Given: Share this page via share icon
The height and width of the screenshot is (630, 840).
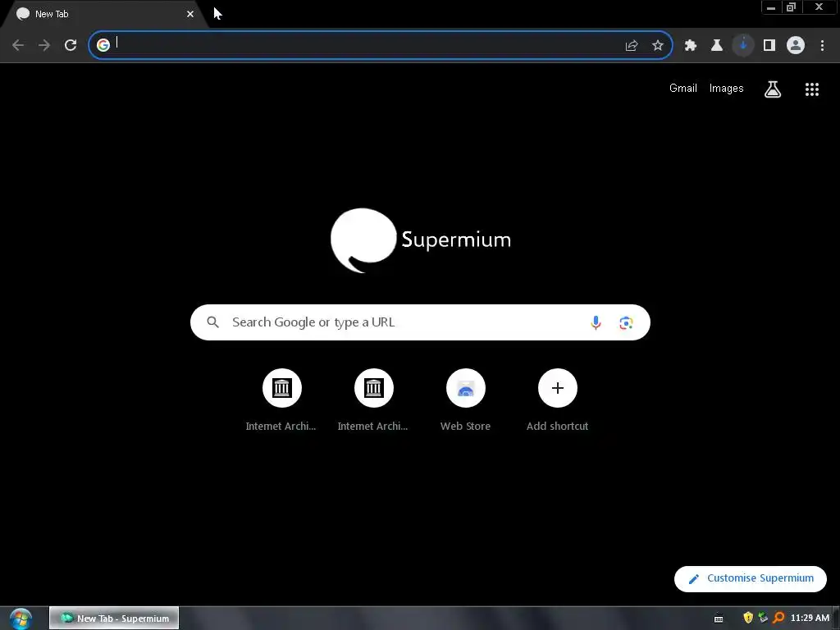Looking at the screenshot, I should click(x=632, y=46).
